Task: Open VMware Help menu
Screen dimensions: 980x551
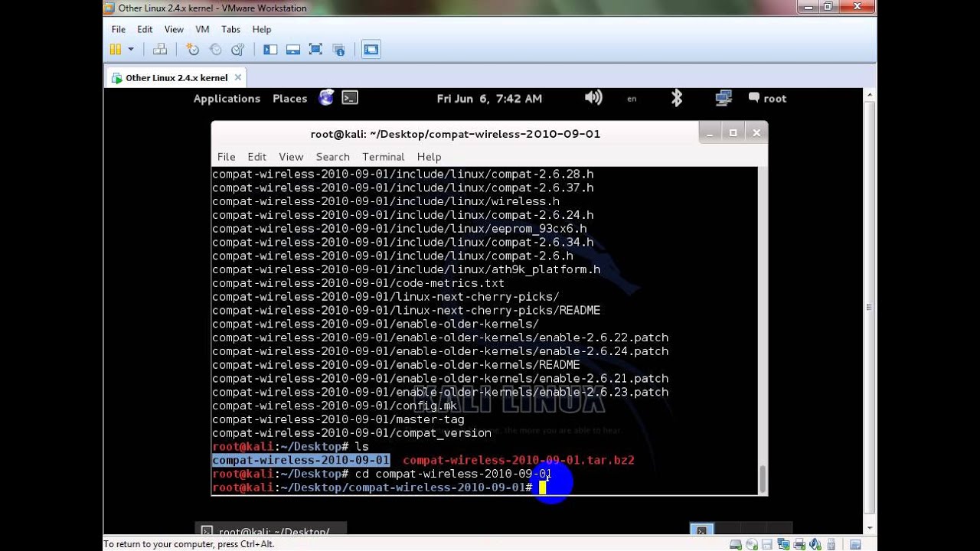Action: [x=262, y=29]
